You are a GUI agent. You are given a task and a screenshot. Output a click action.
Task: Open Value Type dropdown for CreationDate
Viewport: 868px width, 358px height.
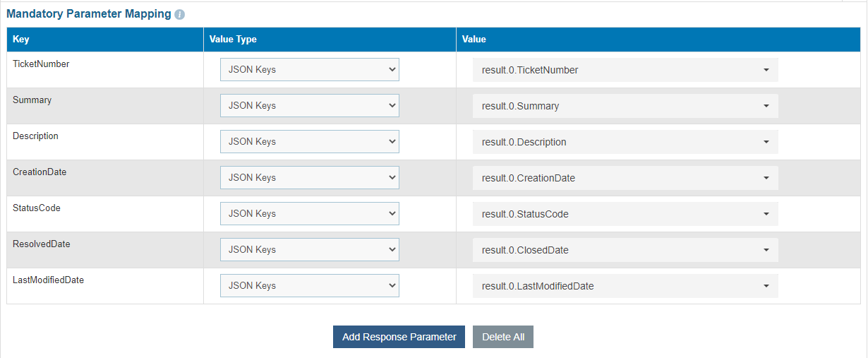click(x=309, y=178)
